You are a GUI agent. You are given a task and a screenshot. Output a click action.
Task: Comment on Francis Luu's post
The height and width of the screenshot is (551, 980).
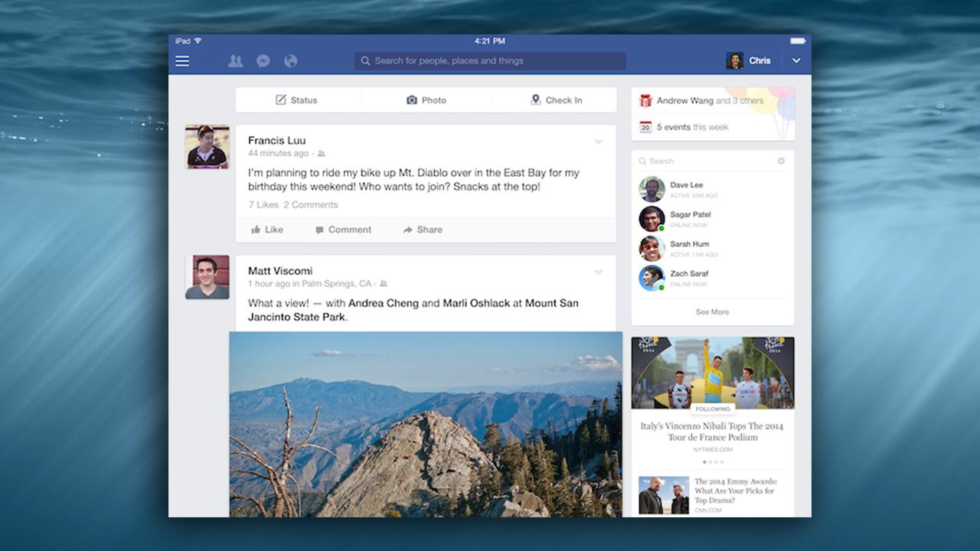click(343, 230)
